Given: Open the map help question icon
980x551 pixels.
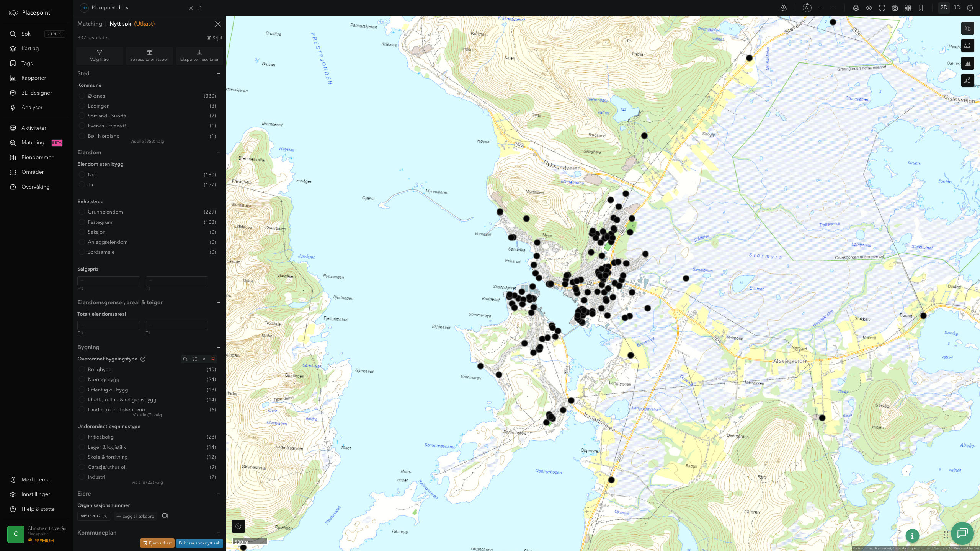Looking at the screenshot, I should tap(238, 526).
